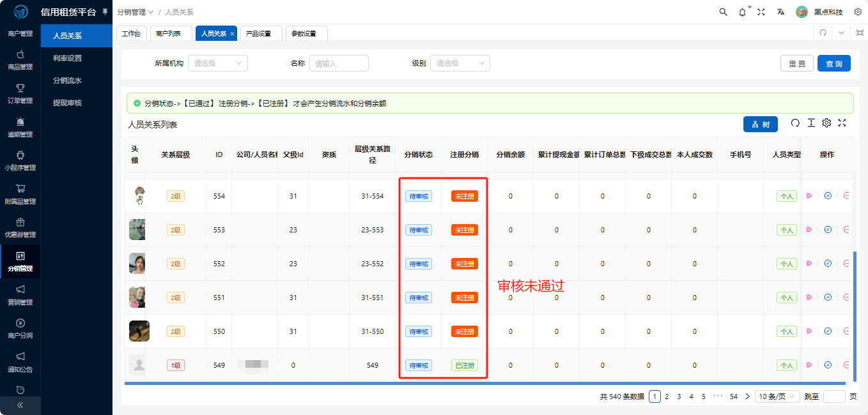Go to page 5
Image resolution: width=868 pixels, height=415 pixels.
(x=703, y=396)
